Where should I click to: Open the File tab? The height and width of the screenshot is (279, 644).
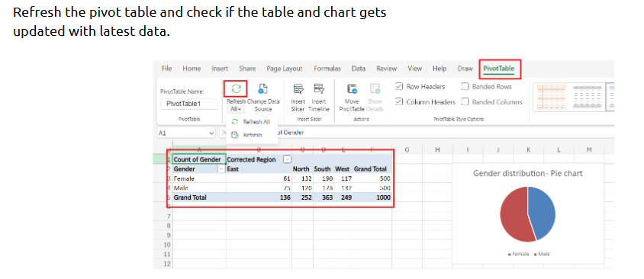(167, 69)
